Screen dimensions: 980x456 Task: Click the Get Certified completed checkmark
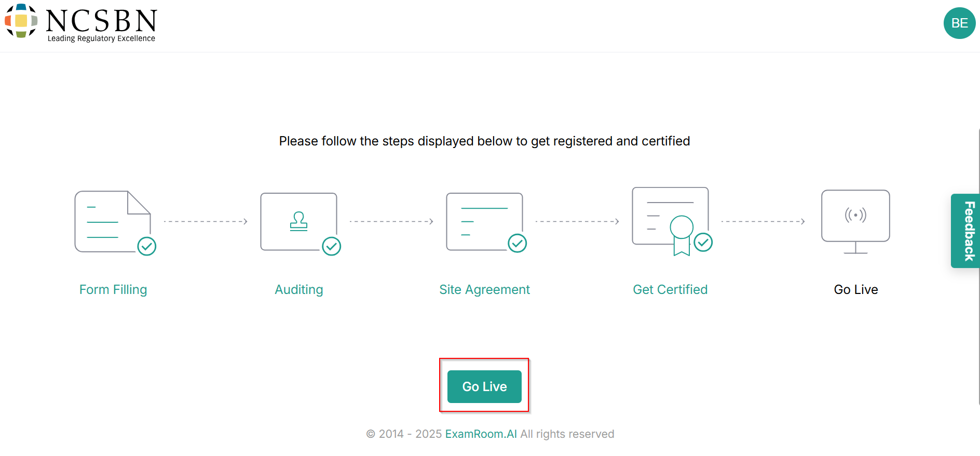(x=703, y=242)
